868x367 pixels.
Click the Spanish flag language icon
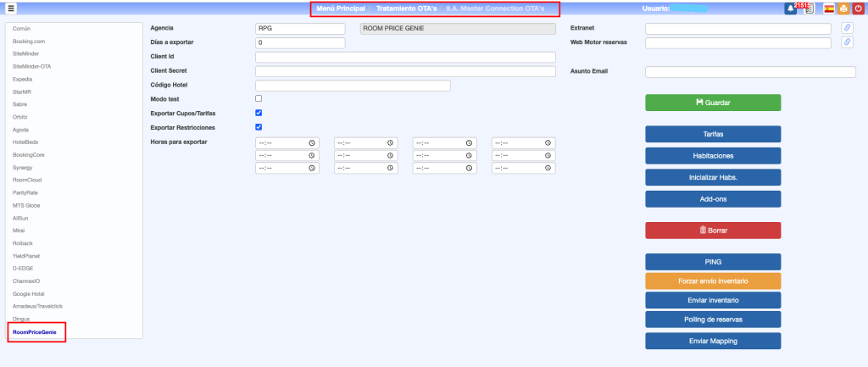click(828, 8)
